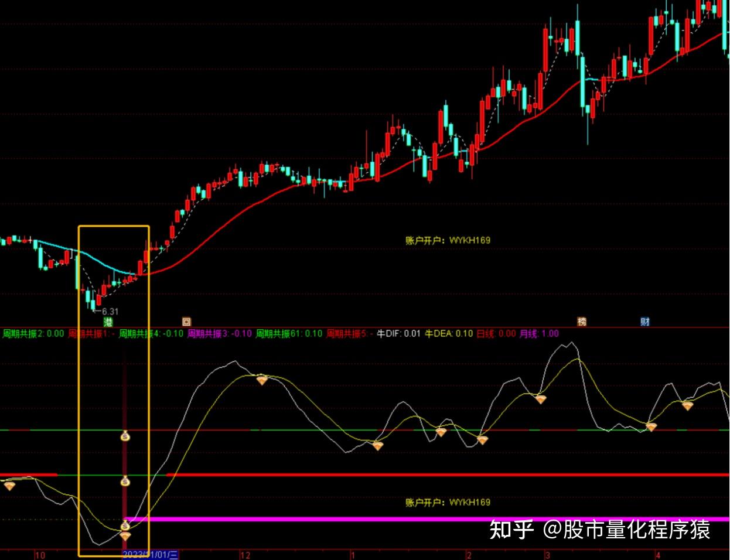Click the diamond marker just right of axis label 1
The height and width of the screenshot is (560, 730).
click(x=378, y=446)
